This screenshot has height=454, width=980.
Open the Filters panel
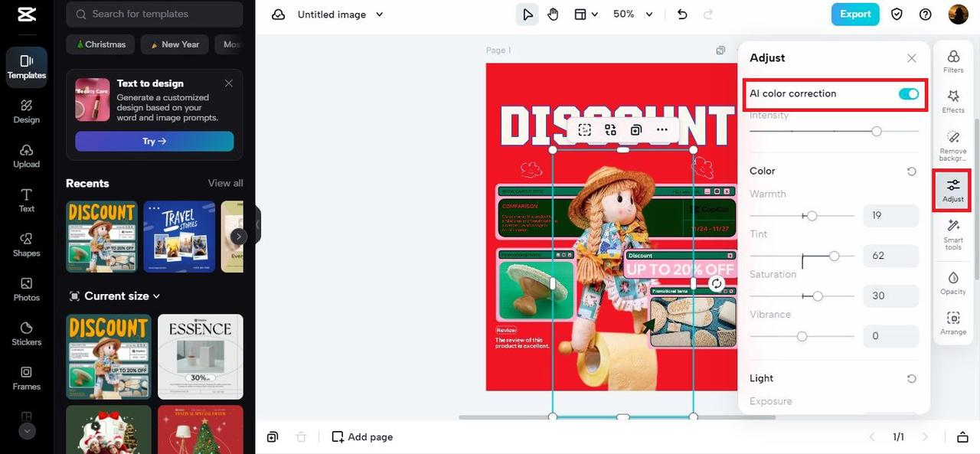tap(953, 61)
